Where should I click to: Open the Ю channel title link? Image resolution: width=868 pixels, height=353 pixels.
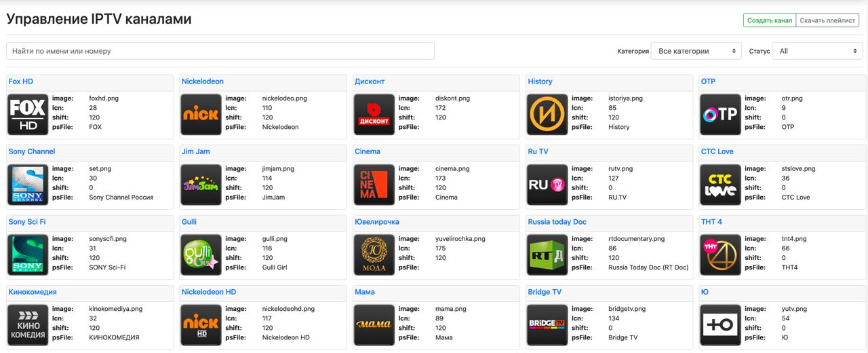click(705, 292)
